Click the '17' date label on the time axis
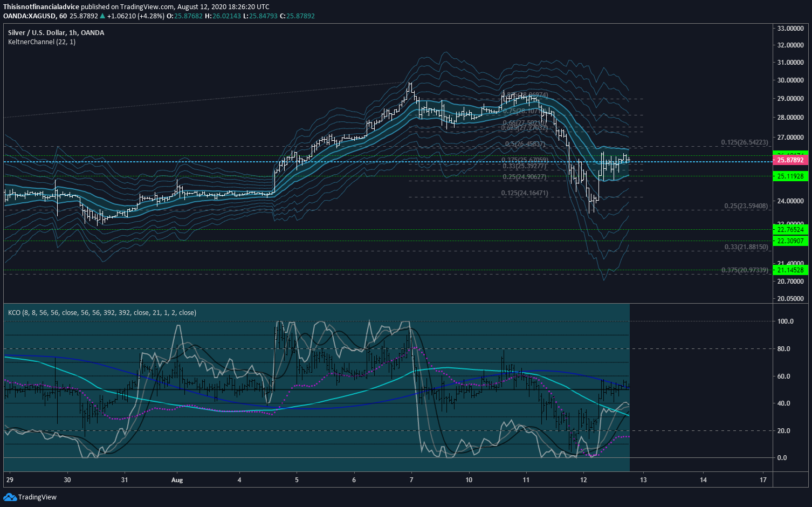The height and width of the screenshot is (507, 812). [x=763, y=480]
